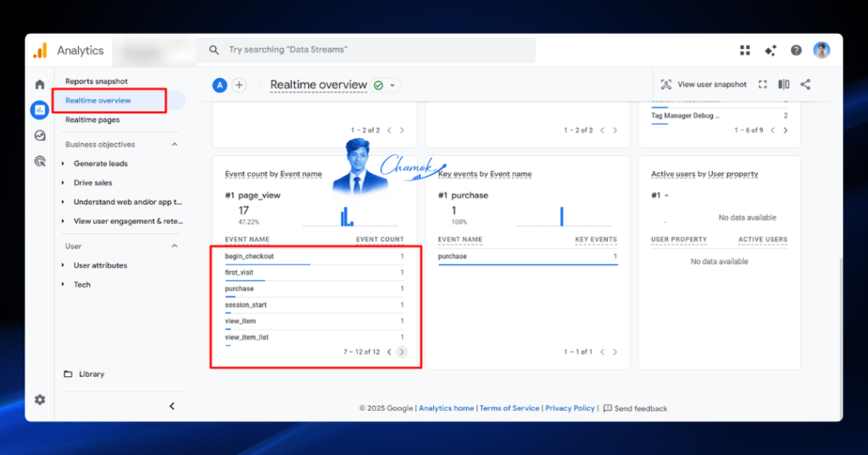The image size is (868, 455).
Task: Open the Google apps grid
Action: click(x=745, y=50)
